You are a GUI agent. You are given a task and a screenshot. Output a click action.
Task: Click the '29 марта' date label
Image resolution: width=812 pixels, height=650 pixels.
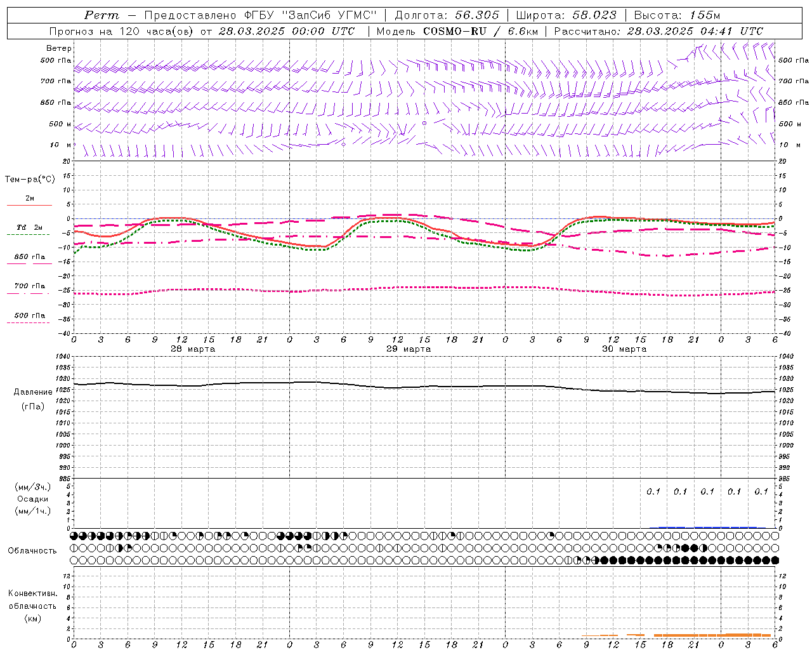click(409, 349)
